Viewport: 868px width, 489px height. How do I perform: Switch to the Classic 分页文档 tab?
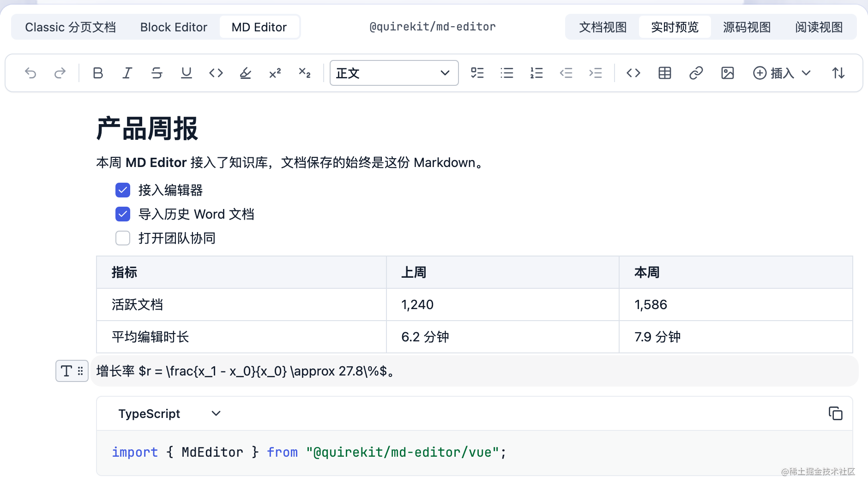tap(71, 27)
